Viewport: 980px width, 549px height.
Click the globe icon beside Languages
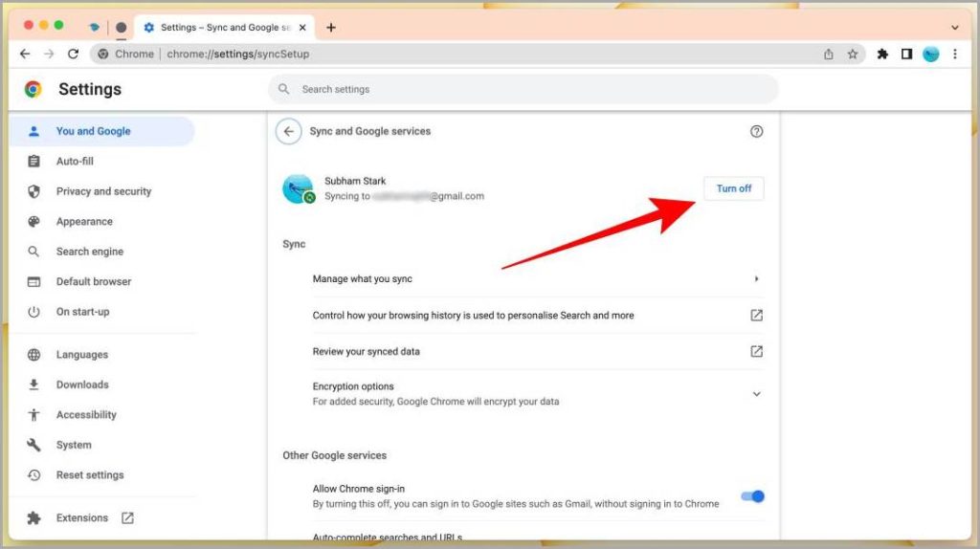tap(33, 355)
